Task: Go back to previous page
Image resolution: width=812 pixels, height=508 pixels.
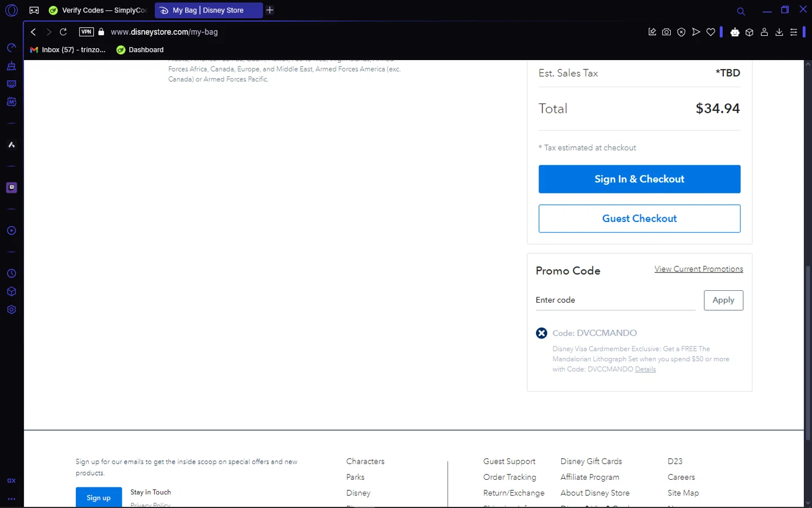Action: tap(34, 32)
